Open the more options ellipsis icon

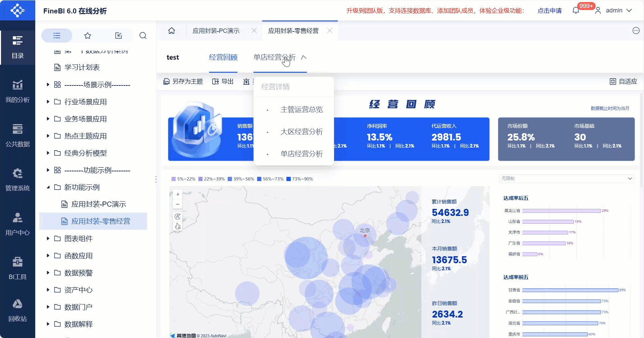(x=636, y=31)
